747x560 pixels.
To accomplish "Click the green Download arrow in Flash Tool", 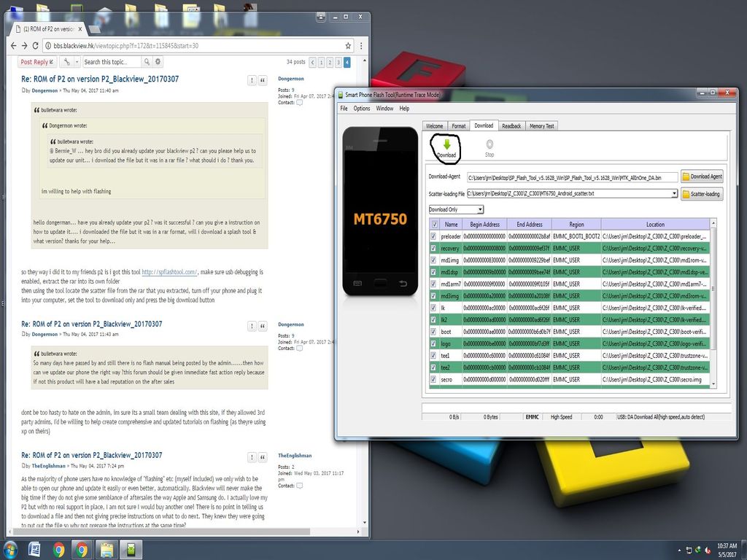I will pyautogui.click(x=446, y=144).
